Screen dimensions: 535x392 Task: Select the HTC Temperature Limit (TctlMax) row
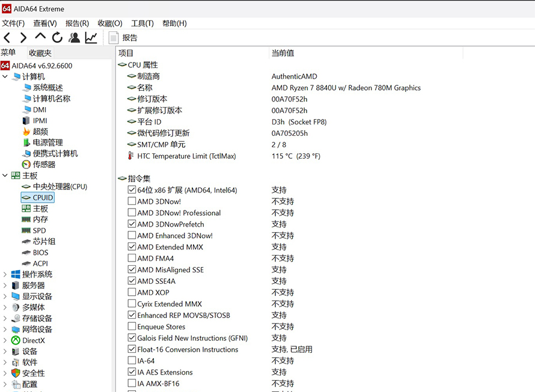pos(224,156)
